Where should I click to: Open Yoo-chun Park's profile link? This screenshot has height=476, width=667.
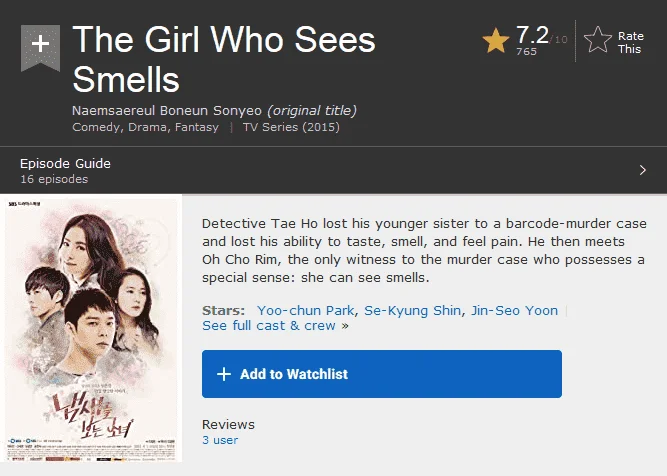[x=305, y=311]
